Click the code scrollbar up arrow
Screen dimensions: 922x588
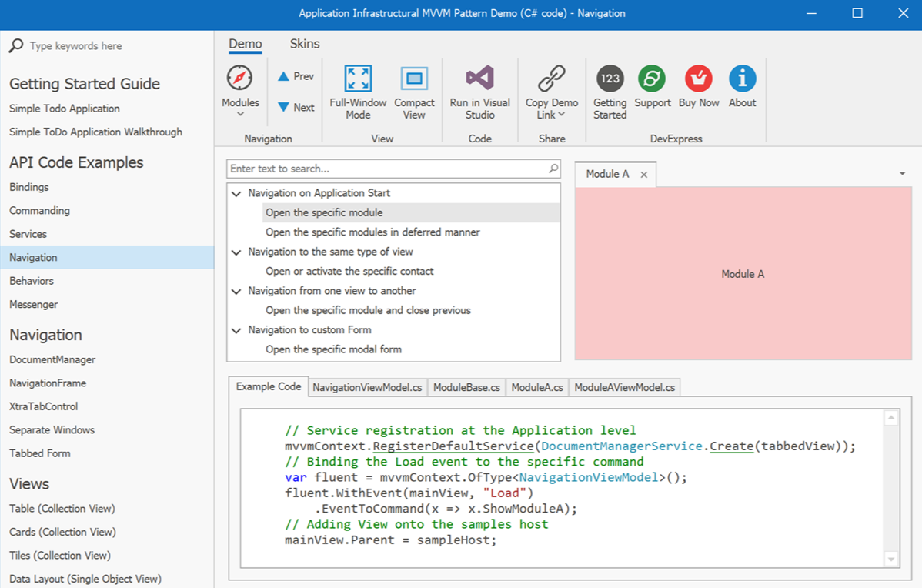point(891,417)
